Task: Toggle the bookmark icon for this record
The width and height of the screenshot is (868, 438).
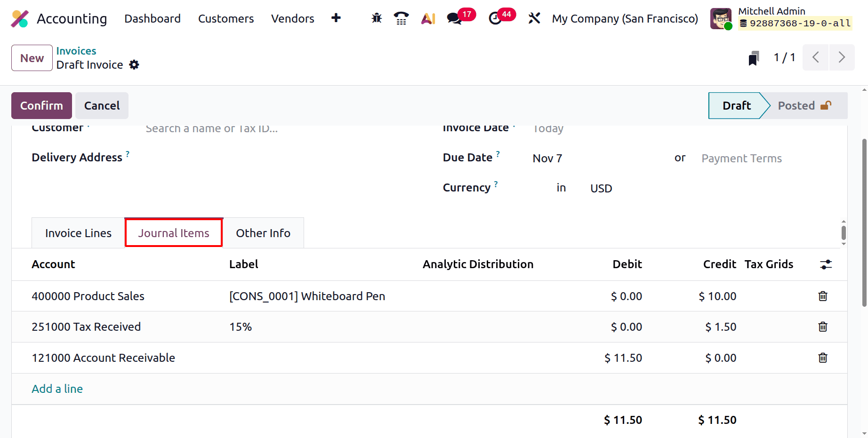Action: pos(754,57)
